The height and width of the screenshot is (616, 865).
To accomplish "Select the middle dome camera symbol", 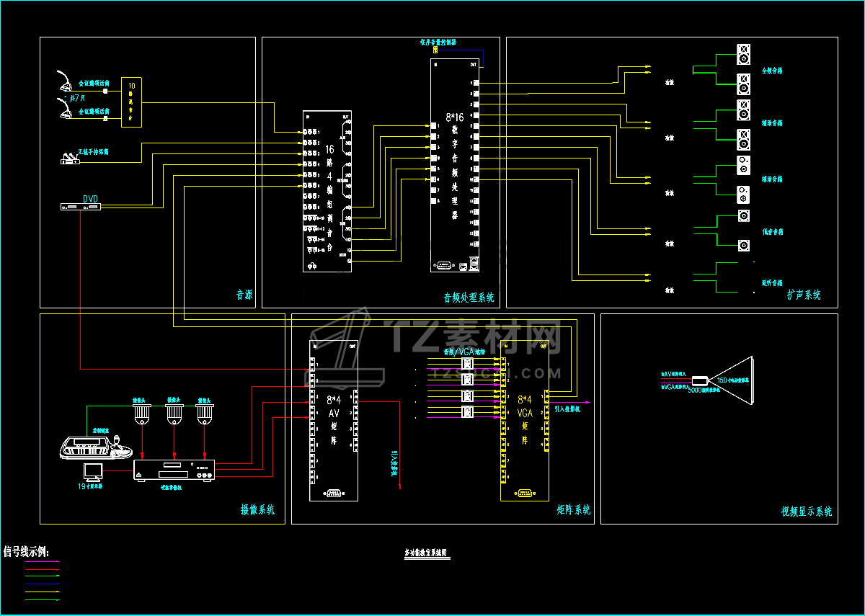I will coord(174,414).
